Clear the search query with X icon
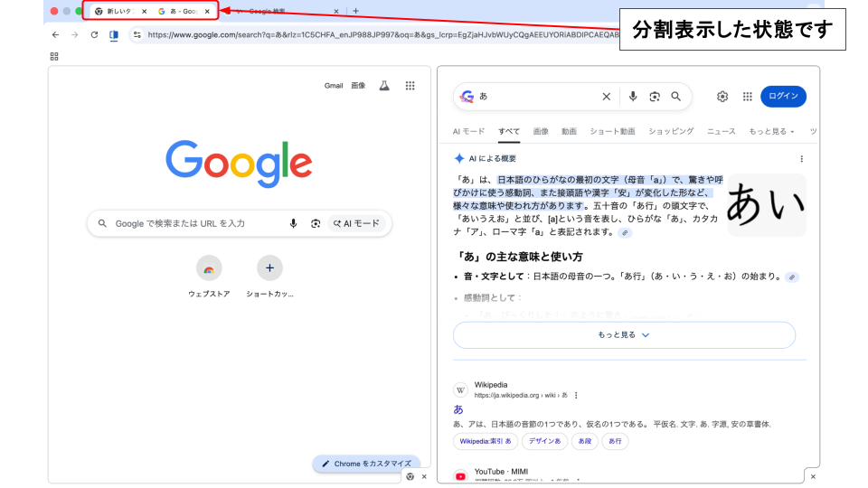This screenshot has width=868, height=488. (607, 97)
